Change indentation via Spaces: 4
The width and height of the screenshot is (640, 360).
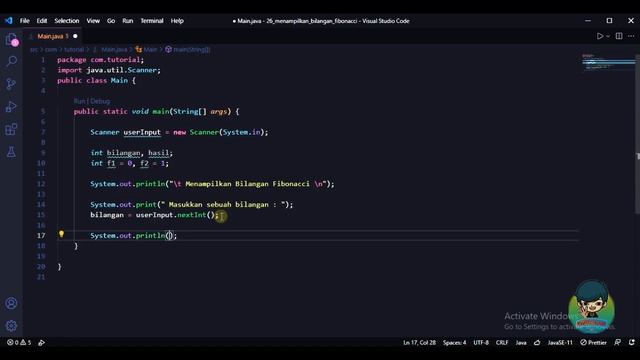coord(454,342)
